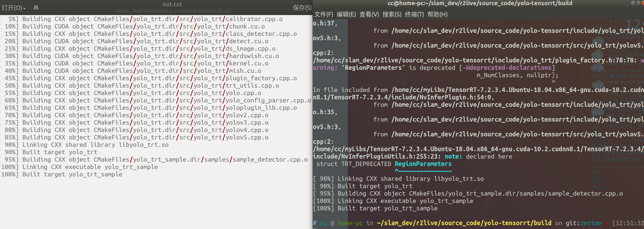This screenshot has height=229, width=644.
Task: Click 'm_NumClasses, nullptr};' line in terminal
Action: (x=517, y=75)
